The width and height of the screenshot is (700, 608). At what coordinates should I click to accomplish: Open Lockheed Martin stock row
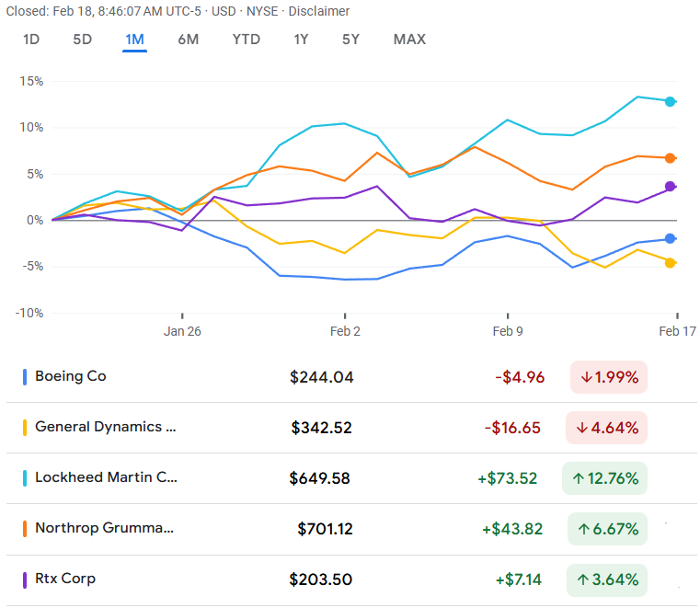coord(351,478)
